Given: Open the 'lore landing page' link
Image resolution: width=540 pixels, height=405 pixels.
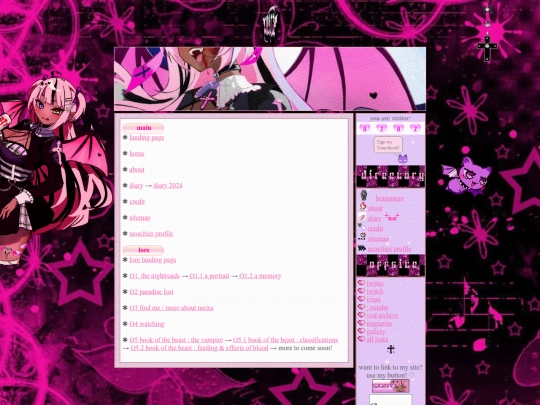Looking at the screenshot, I should point(153,260).
